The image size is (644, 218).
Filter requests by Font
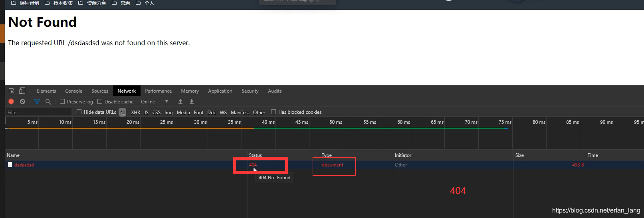click(199, 113)
